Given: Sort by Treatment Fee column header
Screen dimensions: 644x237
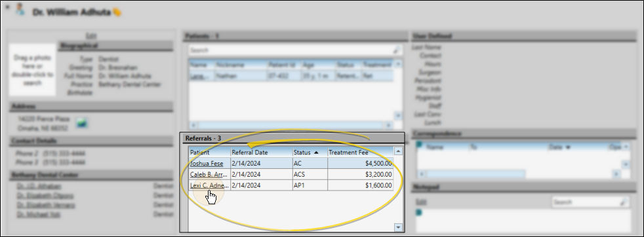Looking at the screenshot, I should click(x=360, y=152).
